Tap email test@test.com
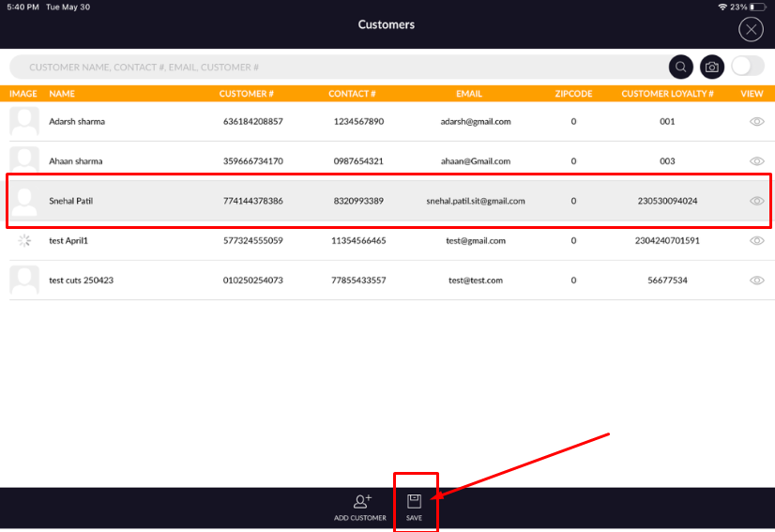 pyautogui.click(x=475, y=281)
